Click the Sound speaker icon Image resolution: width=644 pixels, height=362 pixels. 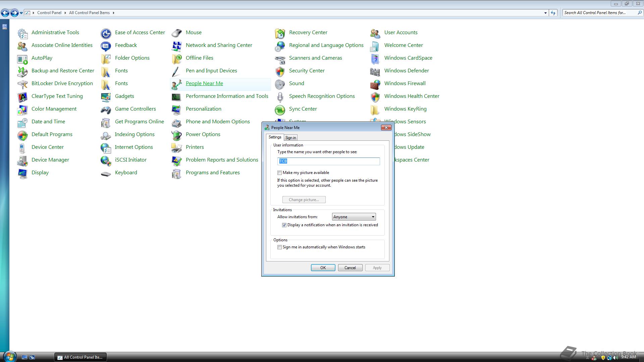[x=280, y=84]
